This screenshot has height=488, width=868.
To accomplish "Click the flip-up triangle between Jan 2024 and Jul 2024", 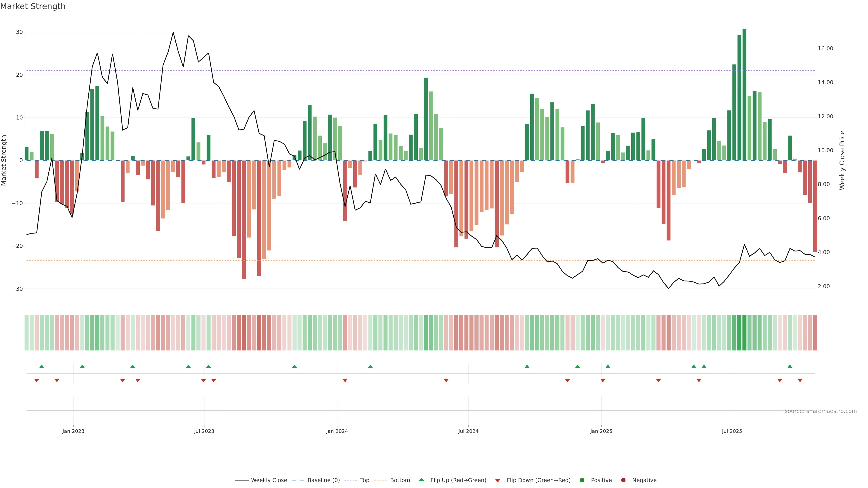I will tap(370, 366).
